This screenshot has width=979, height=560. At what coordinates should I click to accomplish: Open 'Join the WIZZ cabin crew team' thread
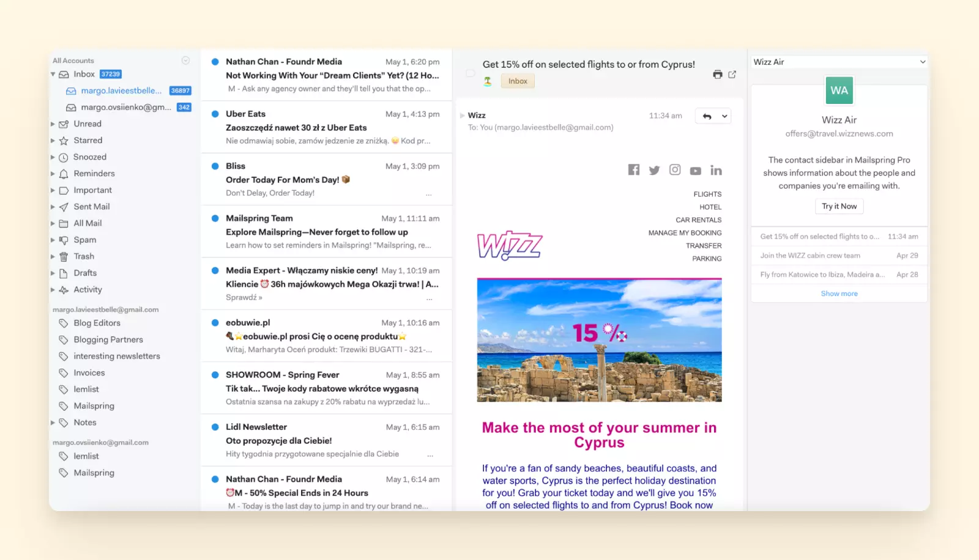[x=839, y=256]
